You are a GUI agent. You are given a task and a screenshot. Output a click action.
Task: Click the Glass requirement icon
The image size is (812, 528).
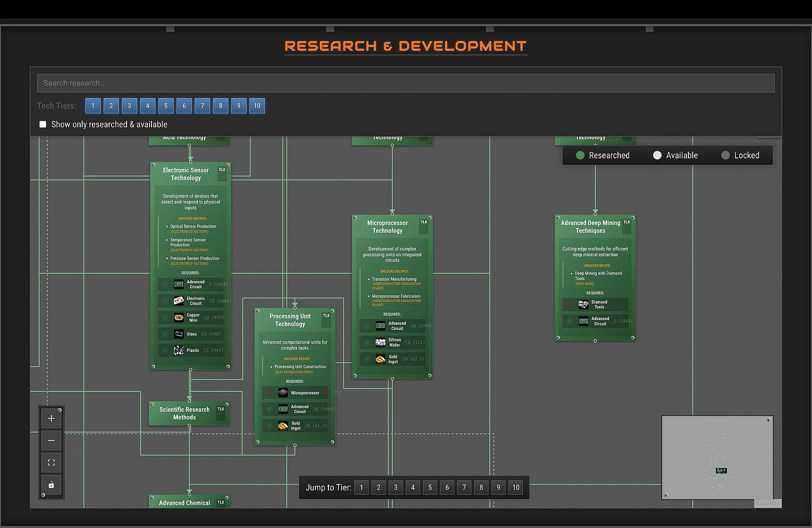[x=179, y=334]
